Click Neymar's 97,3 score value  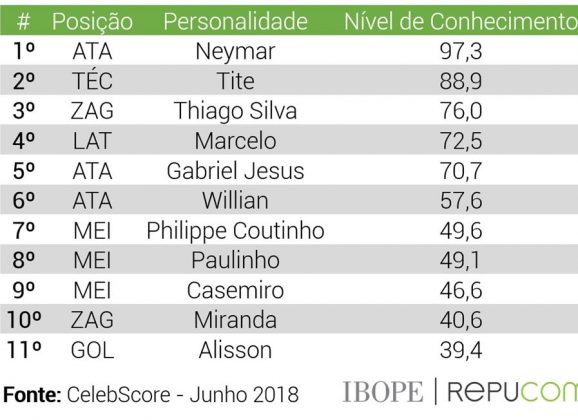tap(461, 52)
